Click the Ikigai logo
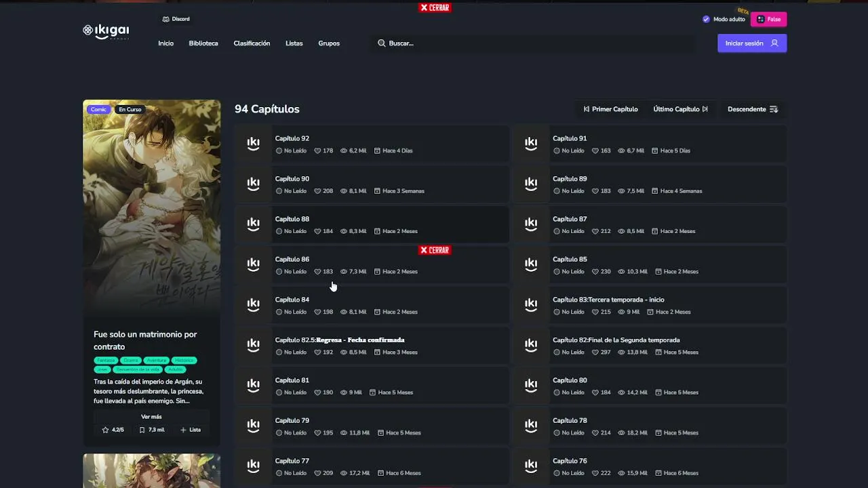868x488 pixels. pos(106,30)
